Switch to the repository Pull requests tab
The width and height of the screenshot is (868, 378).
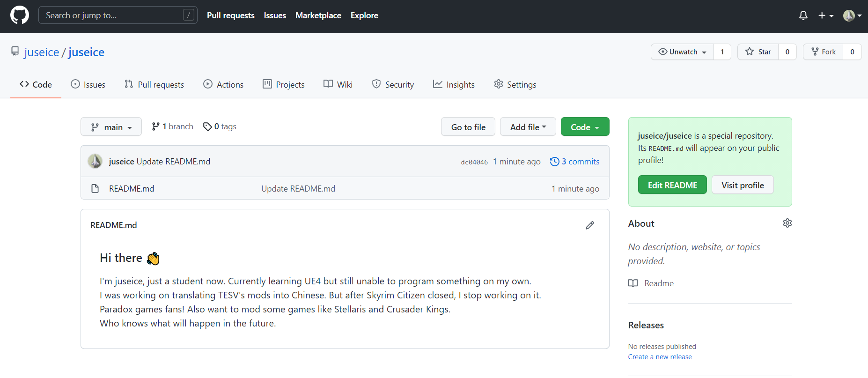[x=154, y=84]
